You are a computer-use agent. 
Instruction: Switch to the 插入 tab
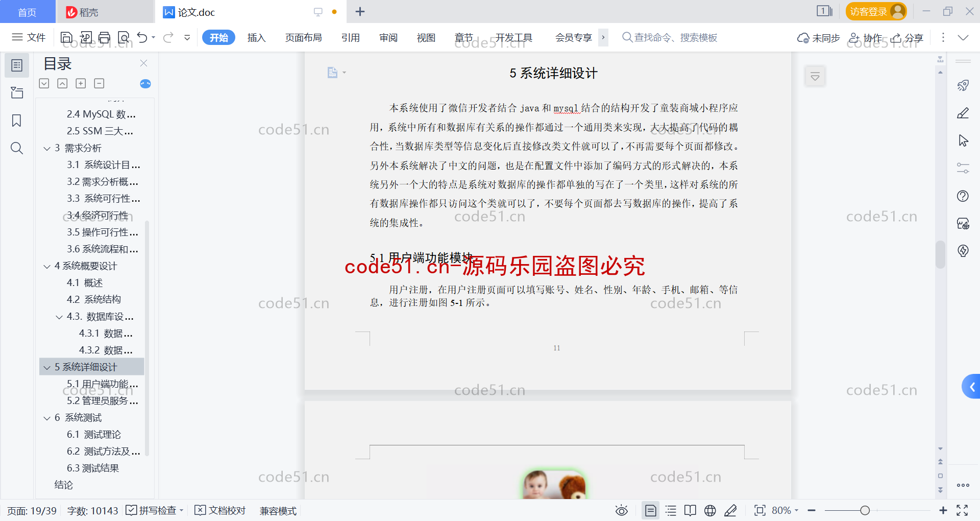(x=257, y=37)
